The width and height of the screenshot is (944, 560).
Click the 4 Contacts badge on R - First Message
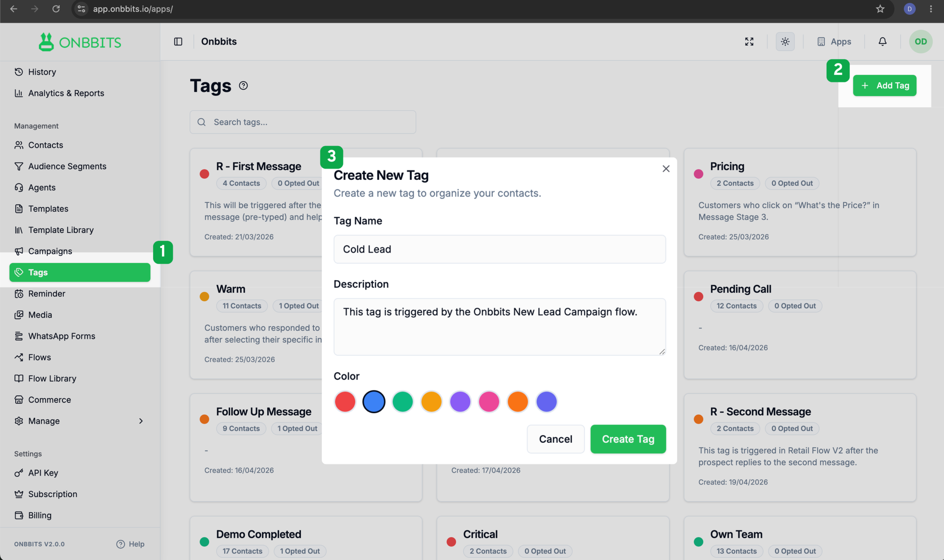(x=241, y=183)
